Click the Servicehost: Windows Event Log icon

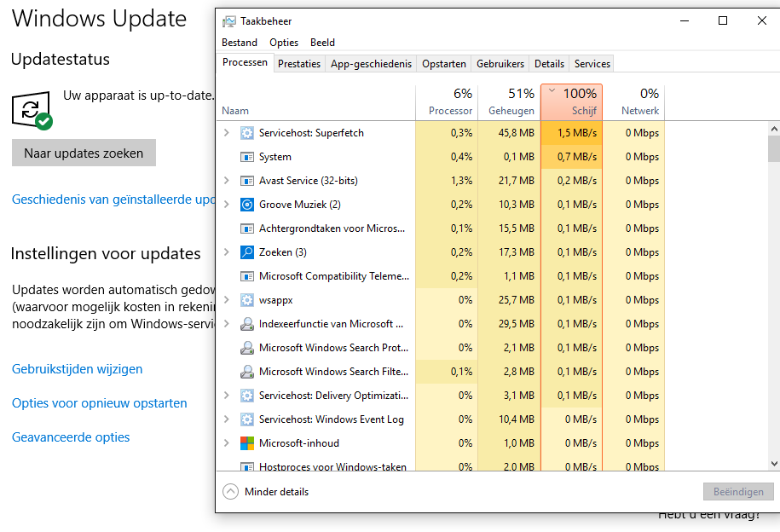[246, 419]
